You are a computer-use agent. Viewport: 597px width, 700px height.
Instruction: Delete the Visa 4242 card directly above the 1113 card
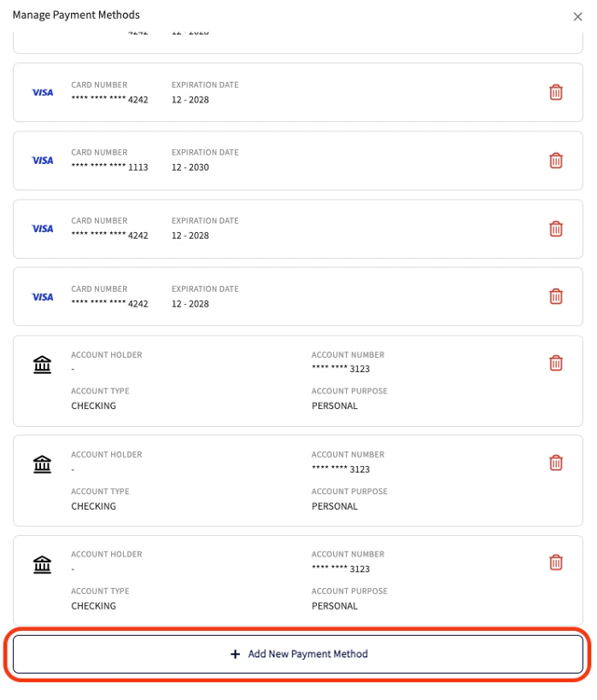555,92
